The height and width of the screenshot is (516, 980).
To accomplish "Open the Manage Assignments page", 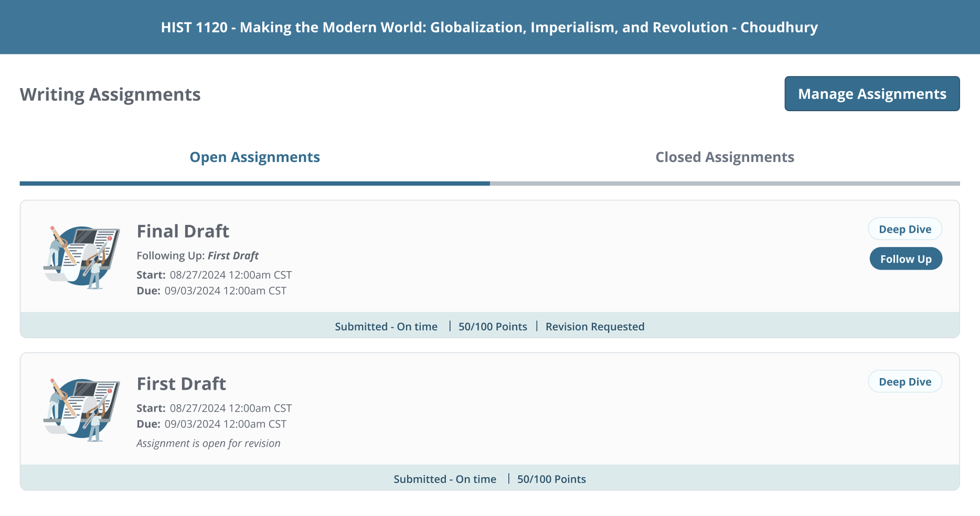I will 872,93.
